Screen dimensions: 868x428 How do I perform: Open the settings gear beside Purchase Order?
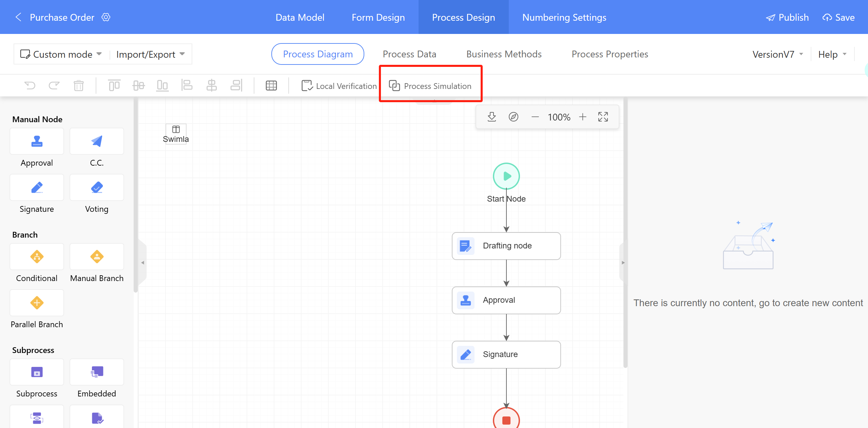tap(106, 17)
